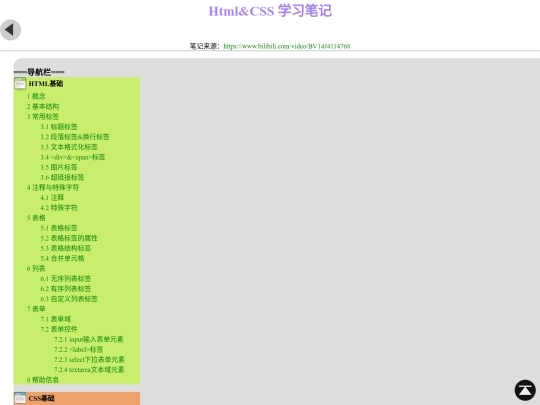Go to 4.1 注释
540x405 pixels.
[52, 197]
